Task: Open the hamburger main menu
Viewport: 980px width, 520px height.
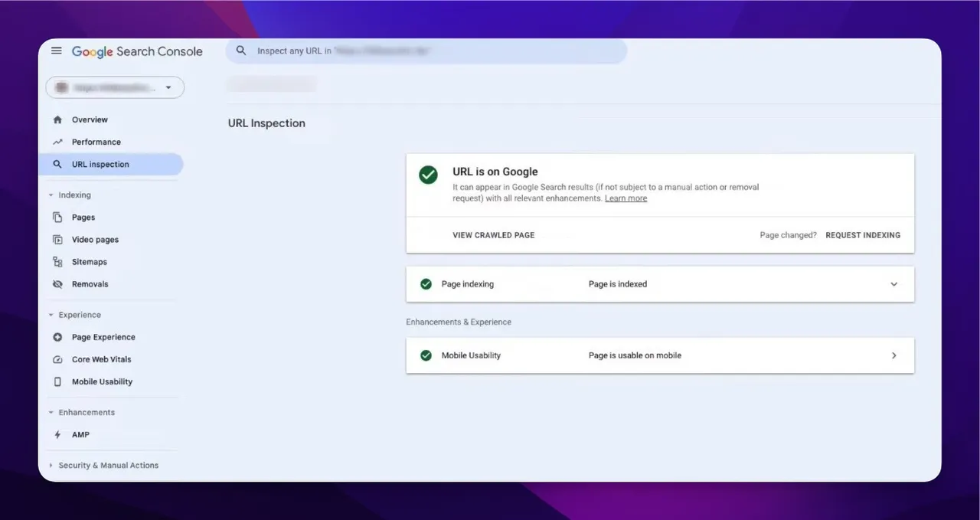Action: point(56,51)
